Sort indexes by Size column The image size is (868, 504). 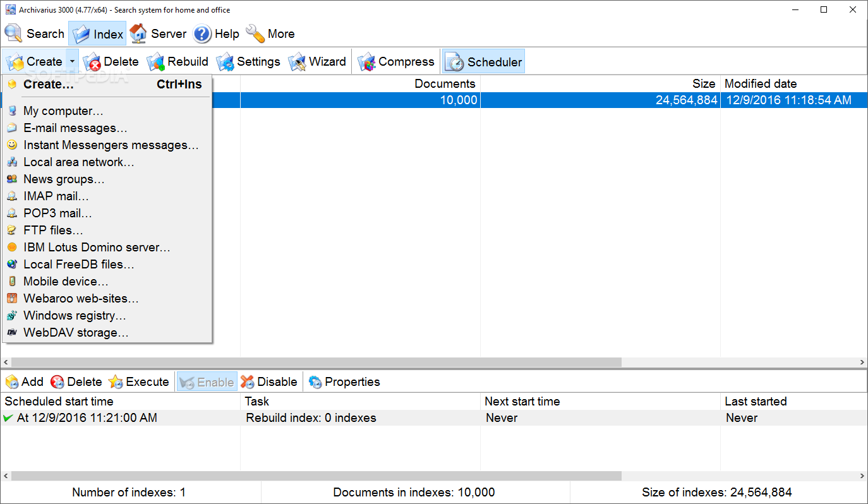coord(600,84)
